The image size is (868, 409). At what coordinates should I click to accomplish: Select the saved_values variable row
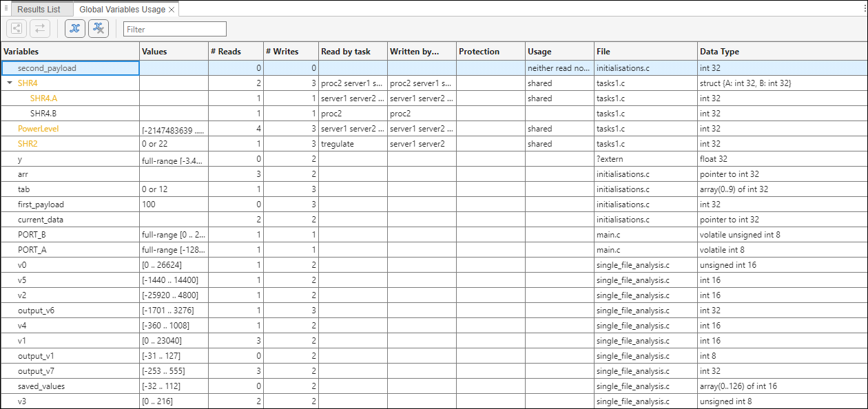coord(41,386)
